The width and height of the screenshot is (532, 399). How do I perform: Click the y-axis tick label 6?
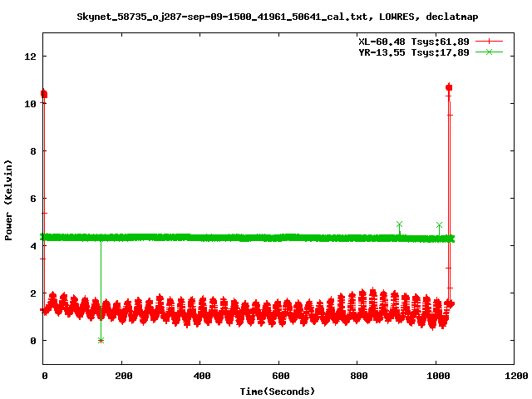click(33, 199)
